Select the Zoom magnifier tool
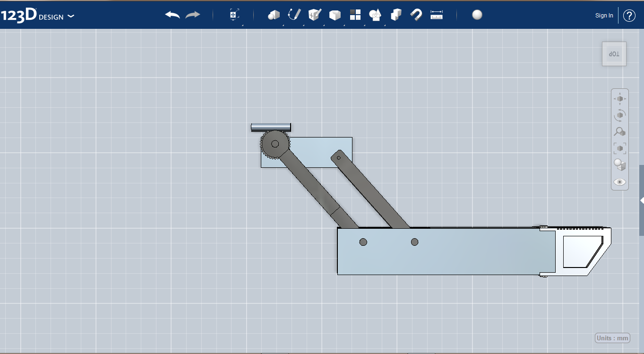Image resolution: width=644 pixels, height=354 pixels. [x=620, y=132]
